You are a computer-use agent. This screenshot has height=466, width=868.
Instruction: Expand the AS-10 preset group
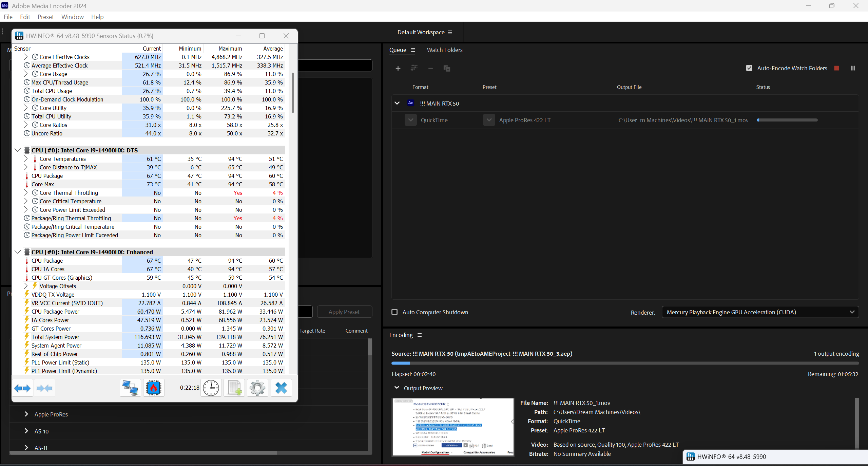26,431
